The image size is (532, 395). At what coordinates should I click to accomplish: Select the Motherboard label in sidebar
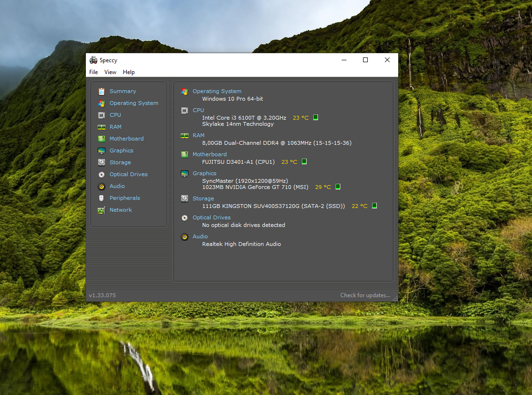pyautogui.click(x=127, y=139)
